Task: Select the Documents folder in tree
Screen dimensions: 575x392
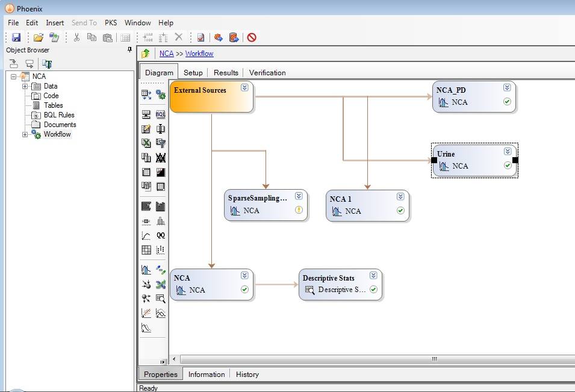Action: pyautogui.click(x=60, y=125)
